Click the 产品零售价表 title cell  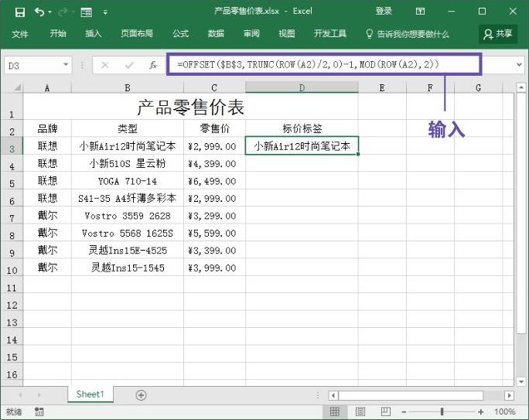pyautogui.click(x=190, y=107)
